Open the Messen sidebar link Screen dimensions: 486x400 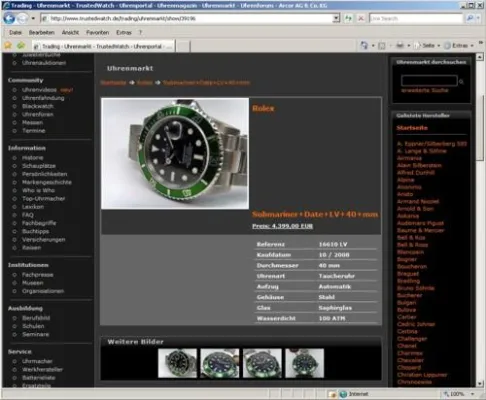(32, 122)
